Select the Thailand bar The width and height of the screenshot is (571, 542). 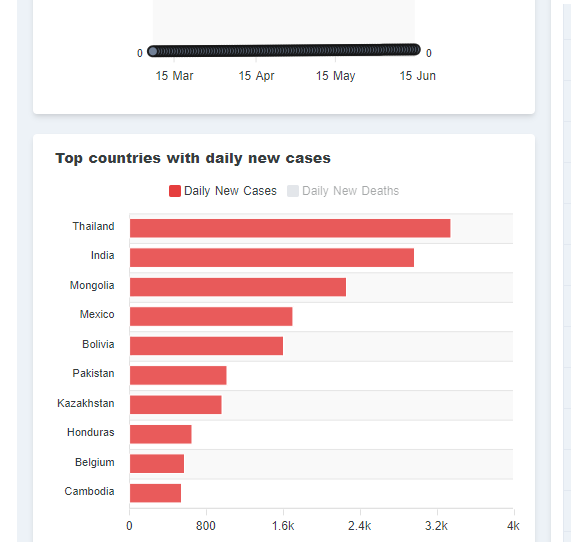(x=290, y=228)
